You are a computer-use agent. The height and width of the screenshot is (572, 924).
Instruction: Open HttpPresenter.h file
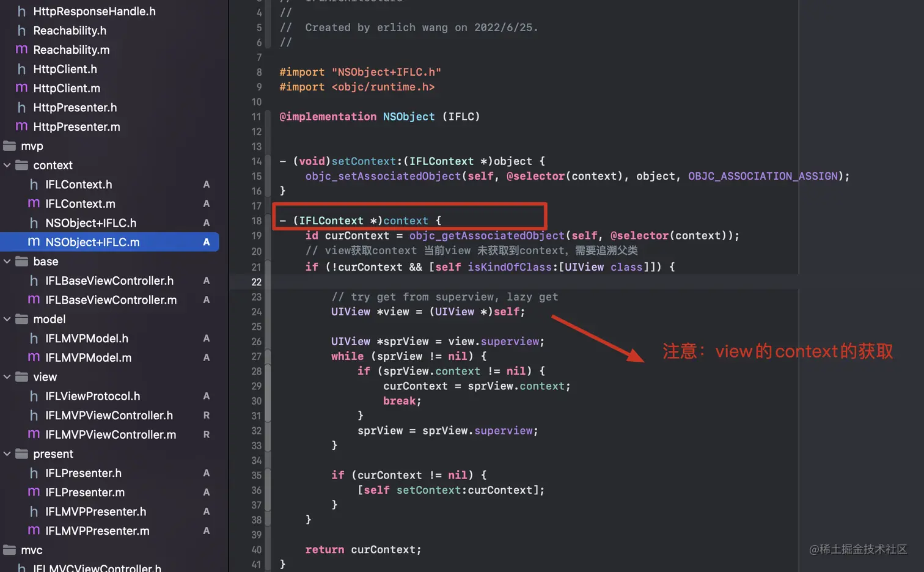[75, 108]
